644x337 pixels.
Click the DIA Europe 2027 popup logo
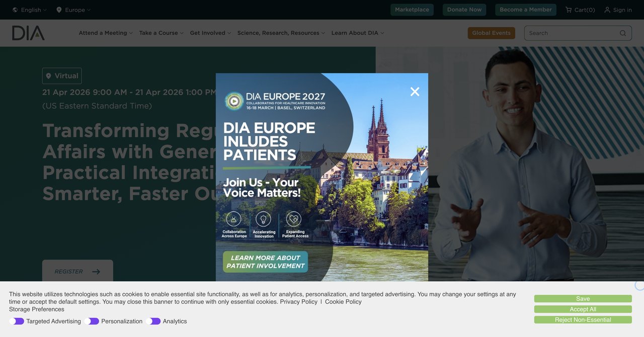point(275,101)
